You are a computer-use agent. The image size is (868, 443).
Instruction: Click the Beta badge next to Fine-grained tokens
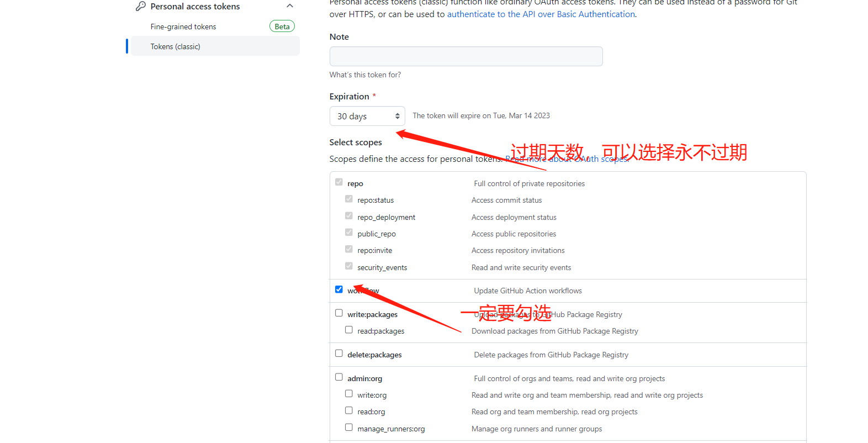pos(282,27)
